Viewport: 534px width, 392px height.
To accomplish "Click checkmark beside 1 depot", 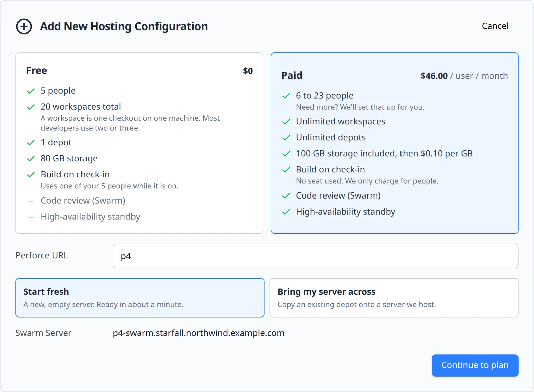I will click(x=31, y=143).
